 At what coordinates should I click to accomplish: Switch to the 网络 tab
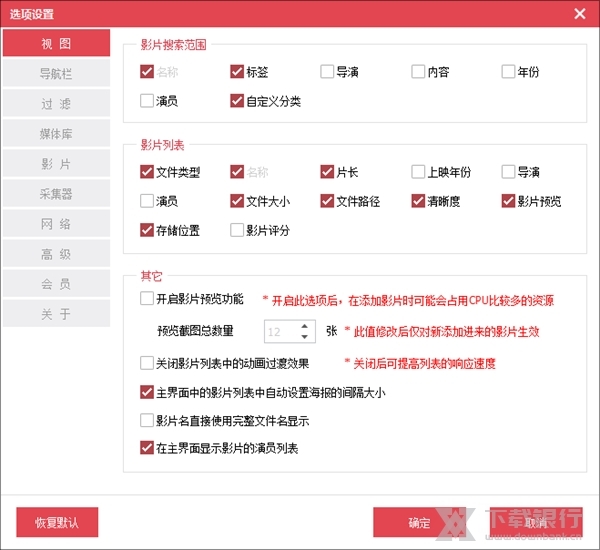[56, 224]
